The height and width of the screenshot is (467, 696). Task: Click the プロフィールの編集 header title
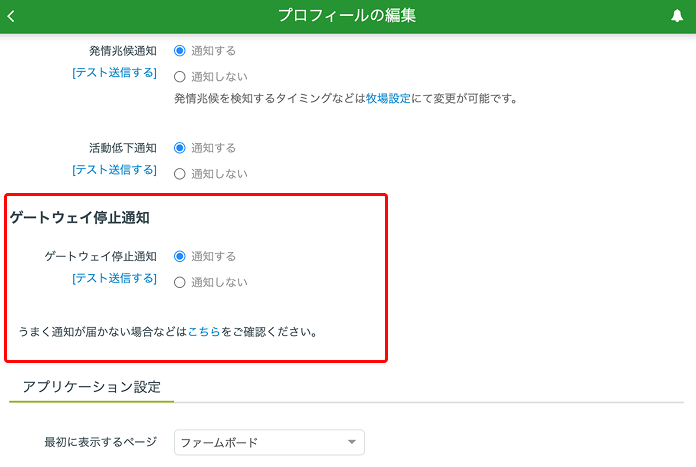pos(347,16)
